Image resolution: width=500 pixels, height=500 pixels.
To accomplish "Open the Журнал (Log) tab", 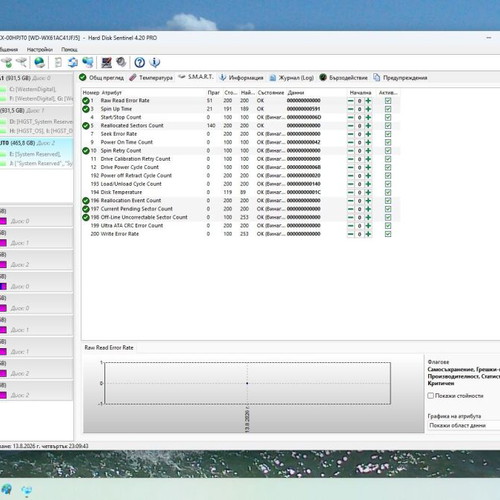I will click(292, 78).
